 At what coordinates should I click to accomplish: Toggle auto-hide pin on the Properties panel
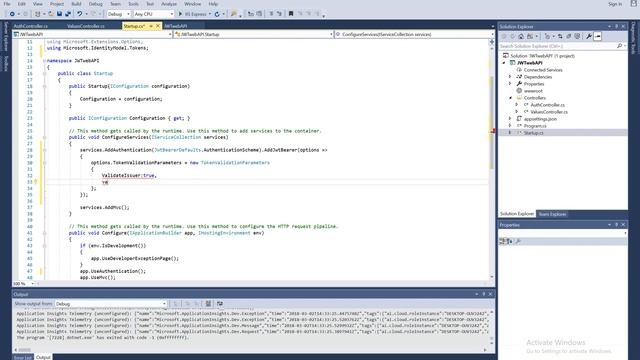(616, 225)
